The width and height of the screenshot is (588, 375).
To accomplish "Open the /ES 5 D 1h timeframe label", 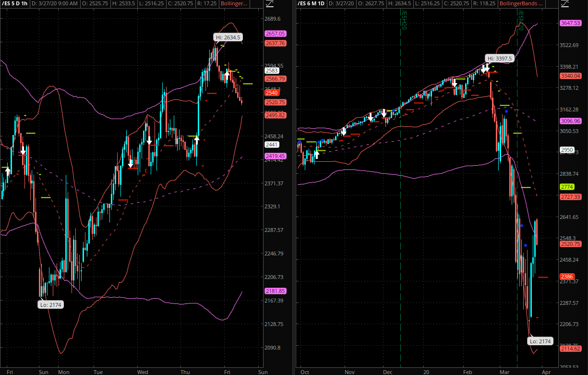I will (x=15, y=4).
